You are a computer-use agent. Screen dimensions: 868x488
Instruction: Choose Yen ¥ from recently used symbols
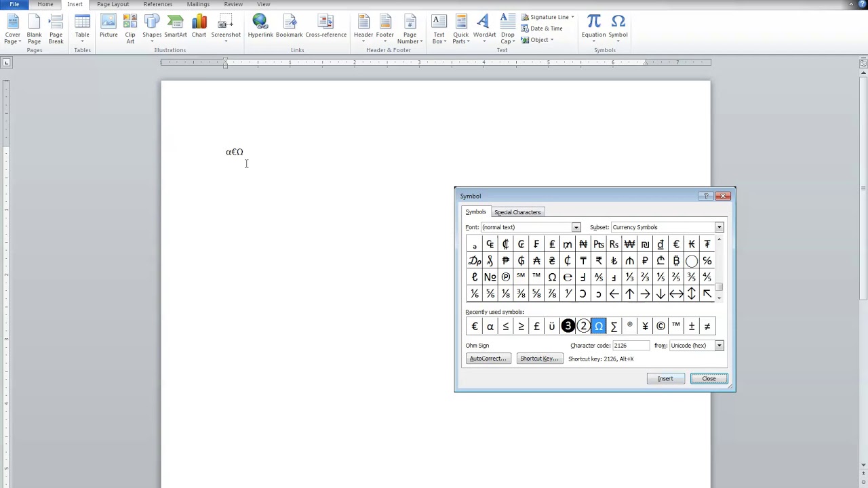(645, 327)
